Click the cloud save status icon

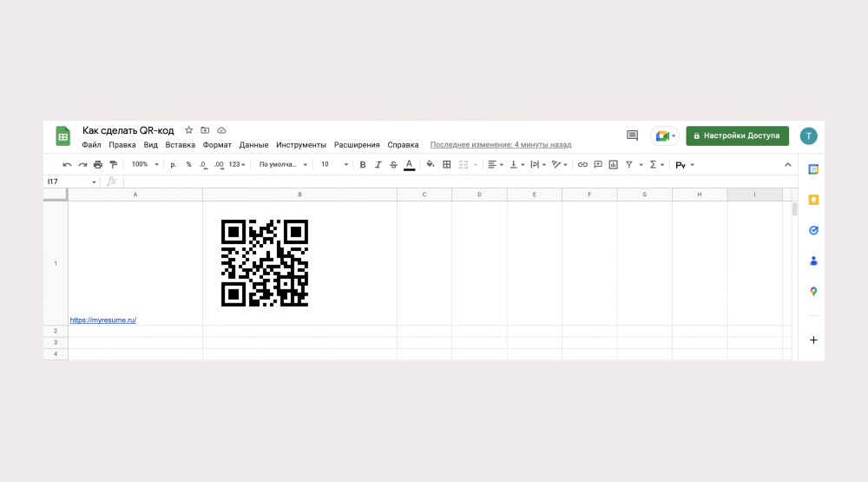tap(221, 130)
